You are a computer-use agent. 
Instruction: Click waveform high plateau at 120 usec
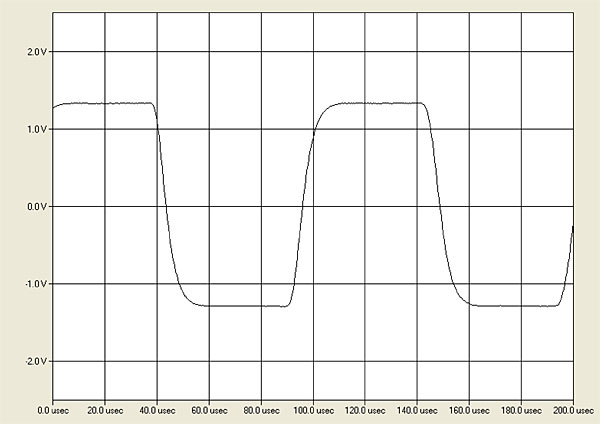365,103
